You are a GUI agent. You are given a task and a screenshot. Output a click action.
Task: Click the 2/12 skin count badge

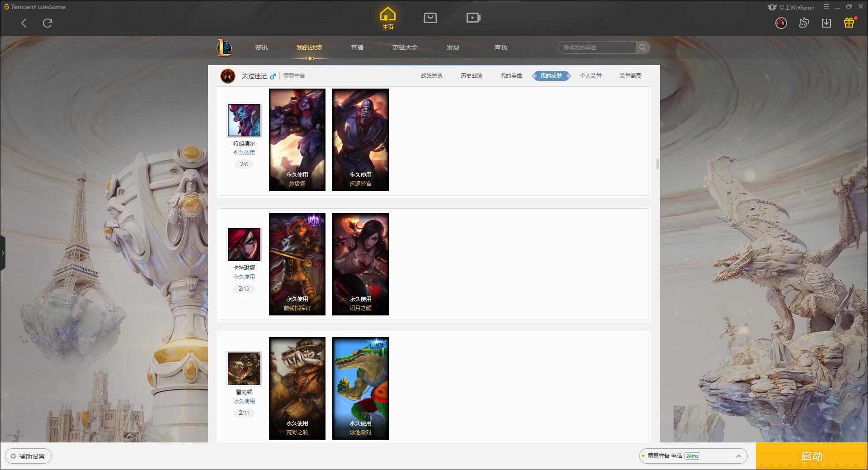[244, 289]
